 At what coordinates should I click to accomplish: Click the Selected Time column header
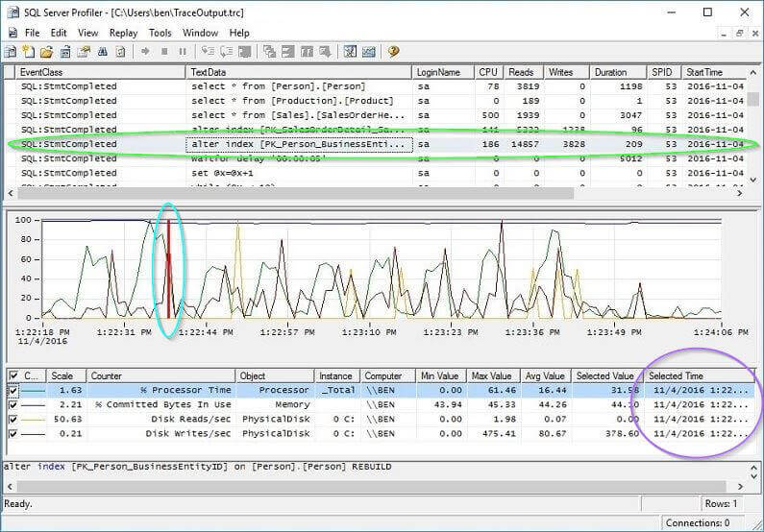coord(700,375)
